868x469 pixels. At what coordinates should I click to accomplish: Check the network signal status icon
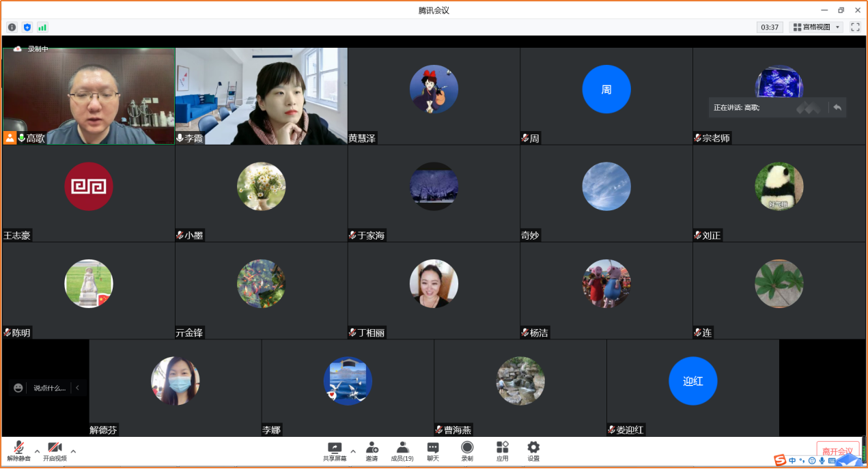coord(42,27)
